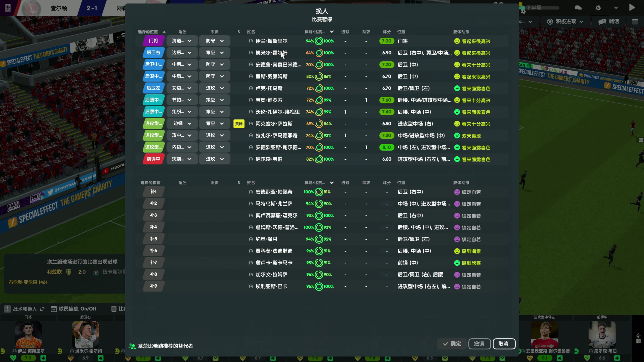This screenshot has width=644, height=362.
Task: Click thumbs-up icon under 伊兰·梅斯里尔 portrait
Action: pyautogui.click(x=43, y=358)
